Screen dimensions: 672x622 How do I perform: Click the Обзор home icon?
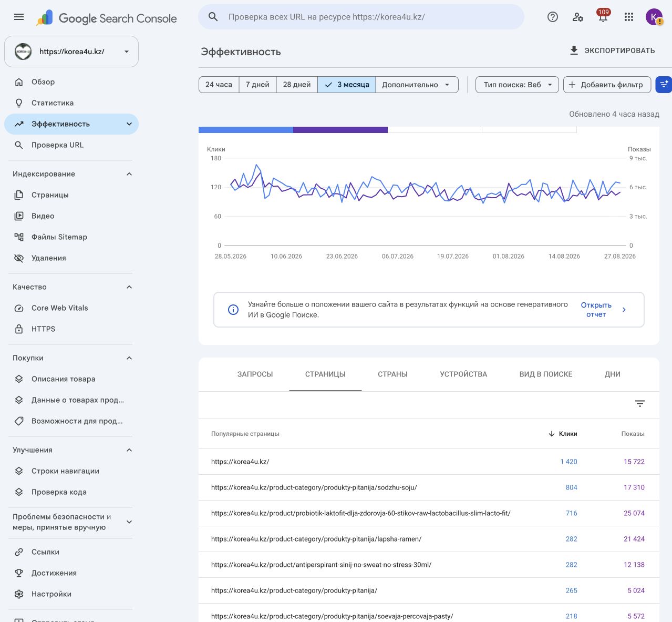click(19, 82)
